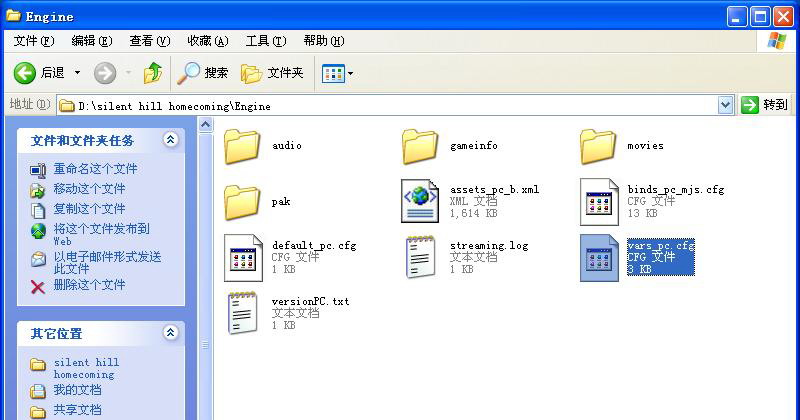This screenshot has height=420, width=800.
Task: Open silent hill homecoming in Other Places
Action: [x=86, y=368]
